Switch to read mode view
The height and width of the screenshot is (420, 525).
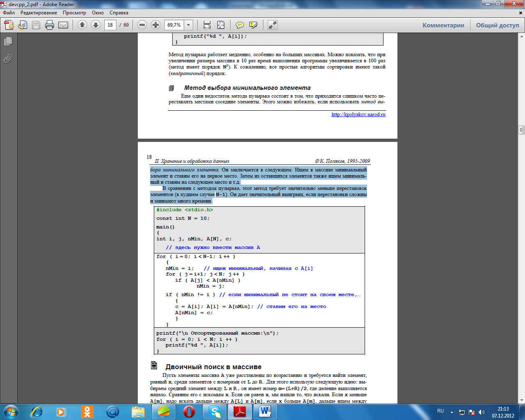[x=273, y=25]
